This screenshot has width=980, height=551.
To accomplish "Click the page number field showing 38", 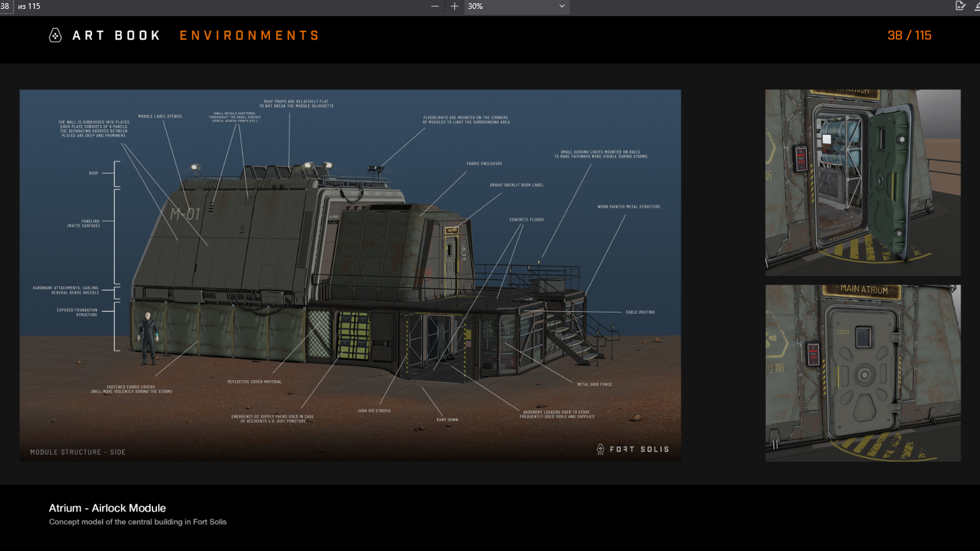I will coord(6,6).
